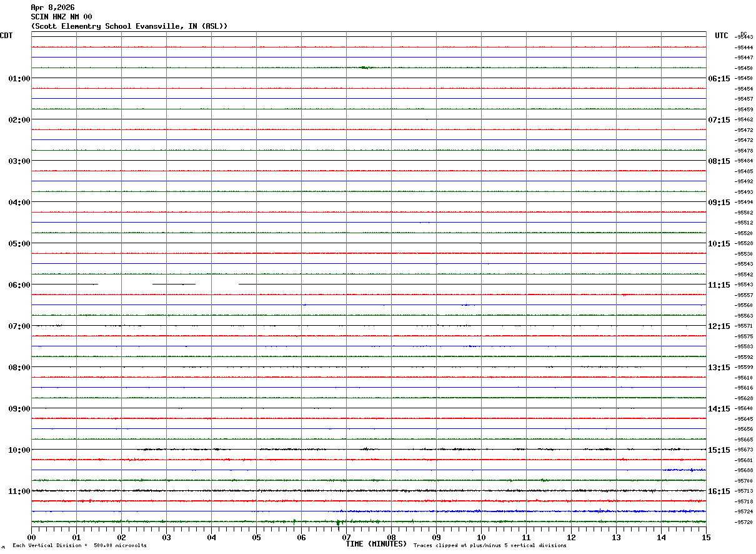The image size is (756, 554).
Task: Click the '08:15' UTC time label
Action: click(x=719, y=161)
